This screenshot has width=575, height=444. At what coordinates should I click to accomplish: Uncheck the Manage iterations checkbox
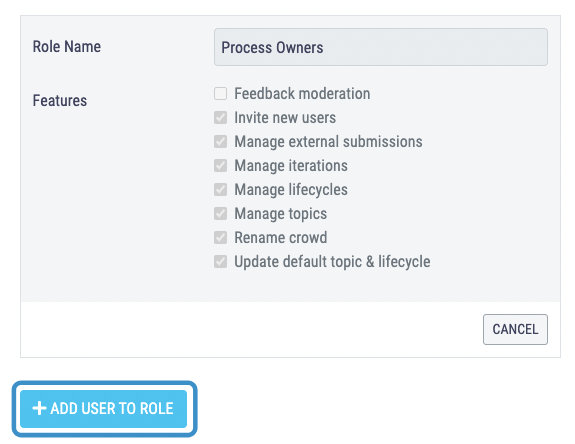pyautogui.click(x=220, y=166)
